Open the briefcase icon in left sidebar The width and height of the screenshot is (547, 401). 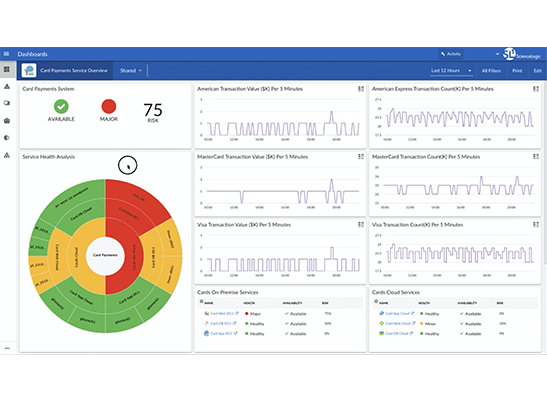point(7,120)
